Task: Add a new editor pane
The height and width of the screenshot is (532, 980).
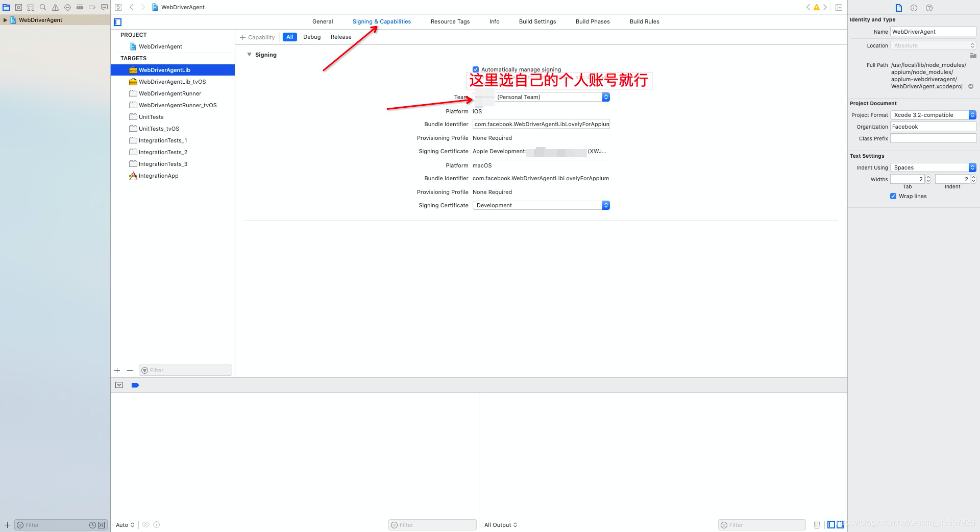Action: (839, 7)
